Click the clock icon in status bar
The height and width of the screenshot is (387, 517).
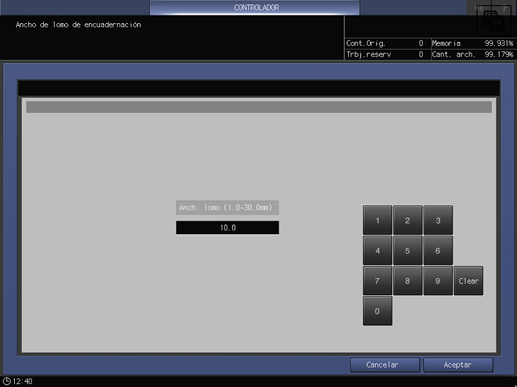(x=7, y=381)
